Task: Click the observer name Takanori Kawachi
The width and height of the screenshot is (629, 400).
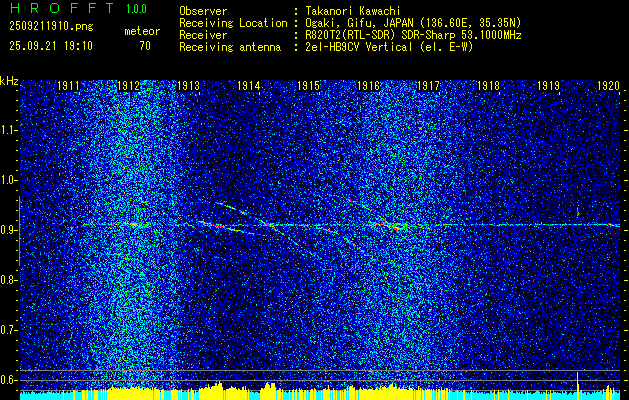Action: tap(352, 11)
